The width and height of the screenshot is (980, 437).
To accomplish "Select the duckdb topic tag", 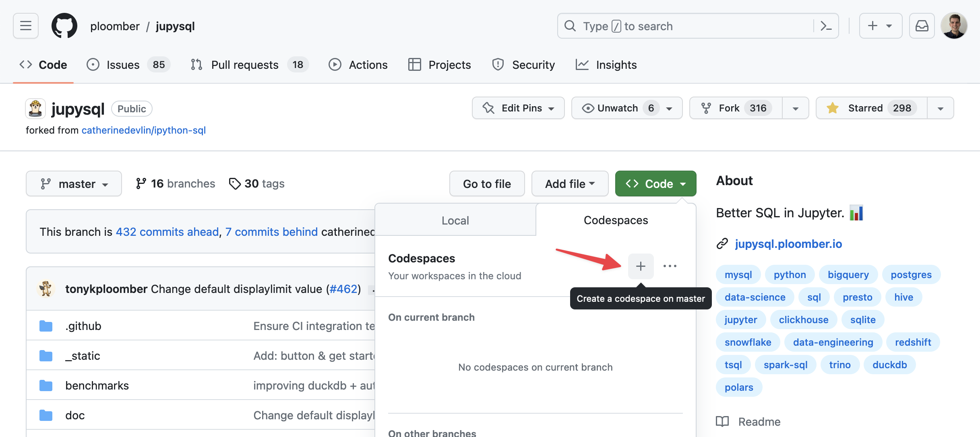I will [x=890, y=365].
